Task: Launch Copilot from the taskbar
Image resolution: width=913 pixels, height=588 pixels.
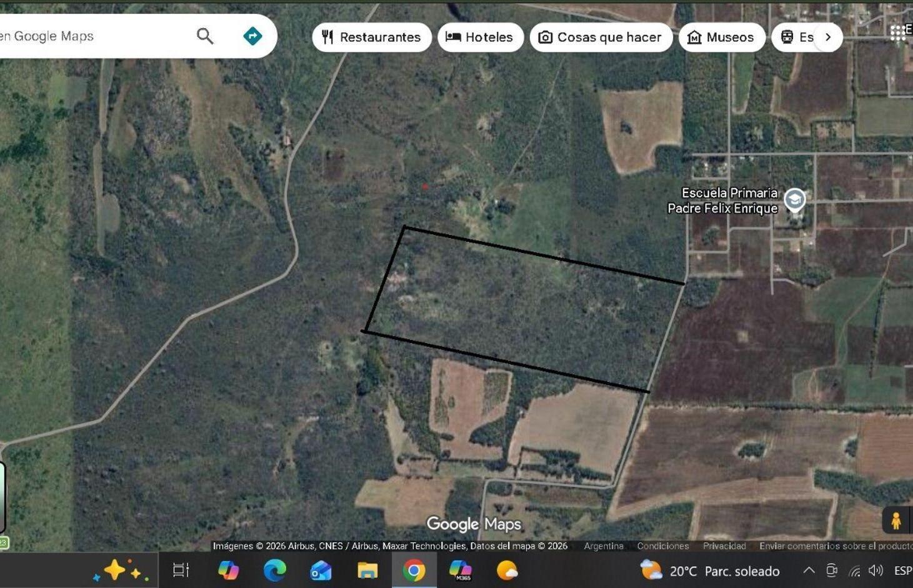Action: click(x=228, y=571)
